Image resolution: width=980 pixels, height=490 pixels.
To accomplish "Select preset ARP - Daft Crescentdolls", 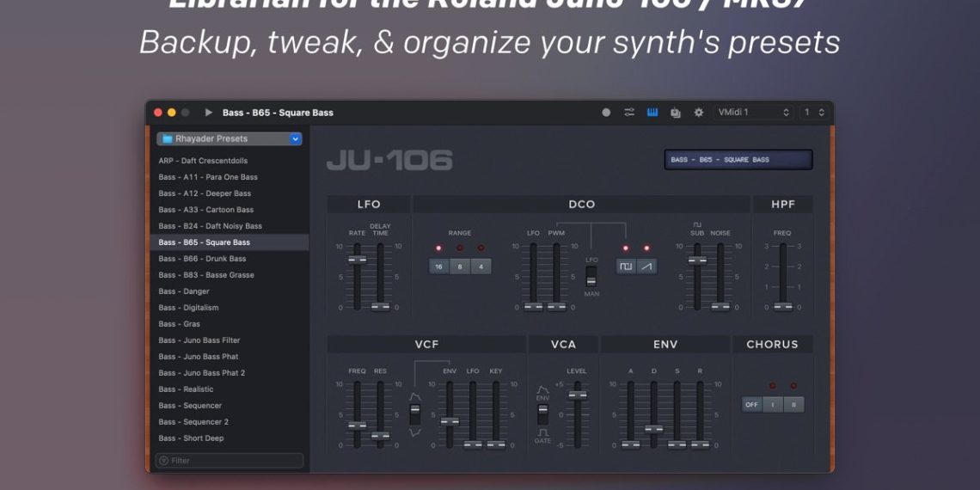I will 203,161.
